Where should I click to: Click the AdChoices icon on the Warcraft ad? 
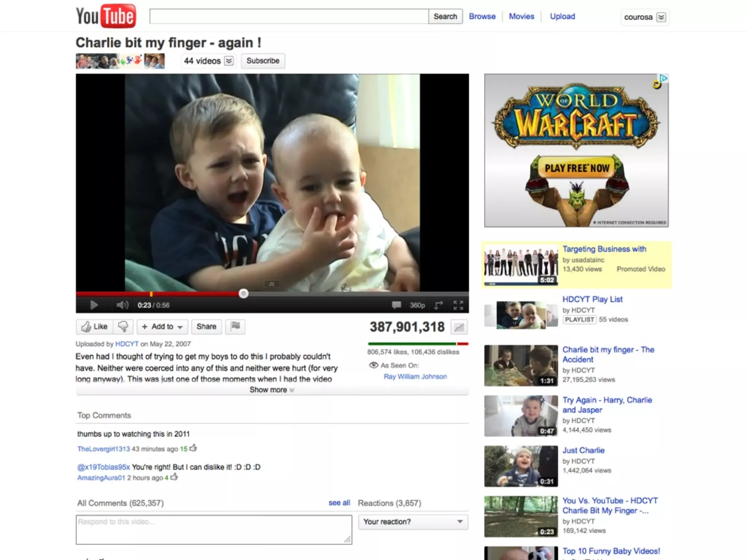(663, 78)
